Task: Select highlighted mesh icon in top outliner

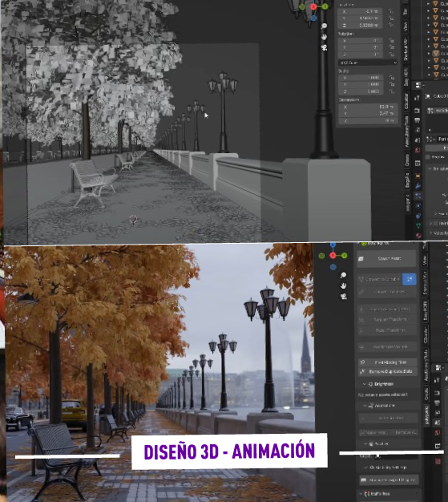Action: point(435,53)
